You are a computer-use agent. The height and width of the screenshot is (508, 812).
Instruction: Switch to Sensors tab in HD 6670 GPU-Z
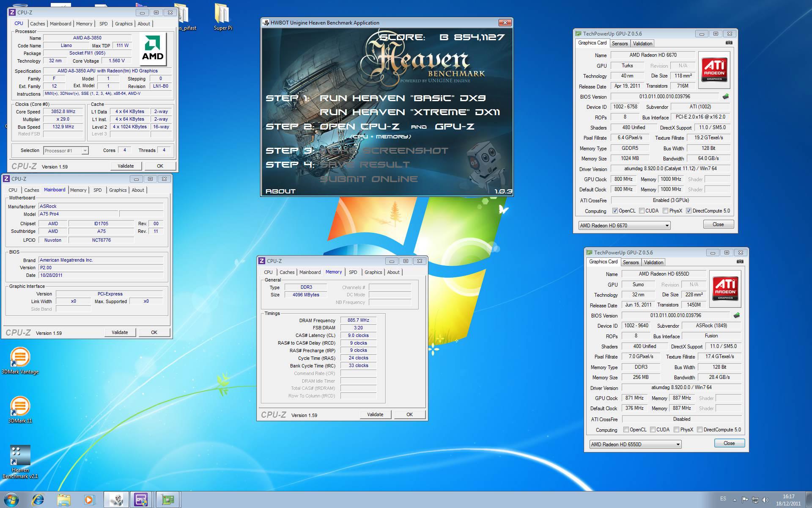coord(620,44)
